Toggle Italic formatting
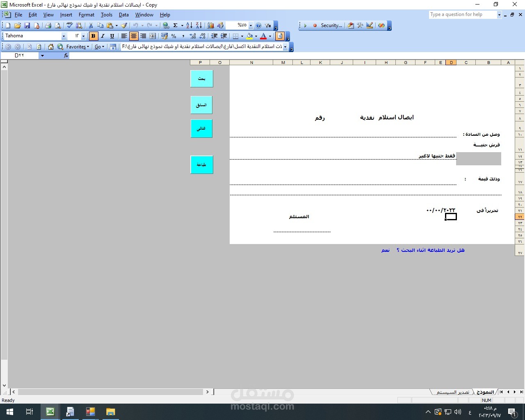This screenshot has width=525, height=420. [103, 36]
